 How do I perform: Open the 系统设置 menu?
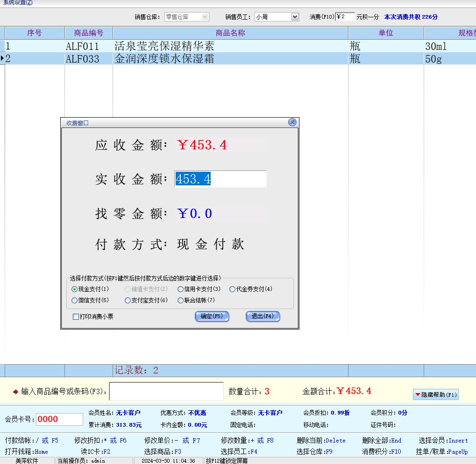coord(18,2)
